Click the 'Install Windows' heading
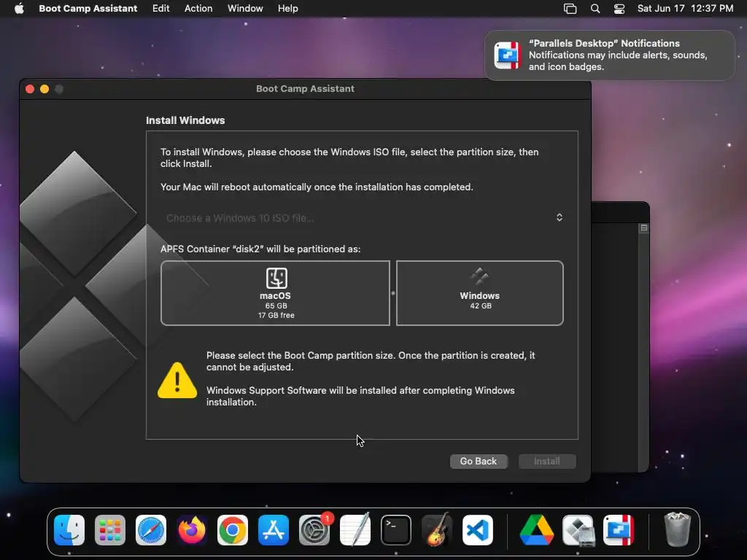Screen dimensions: 747x560 (185, 120)
